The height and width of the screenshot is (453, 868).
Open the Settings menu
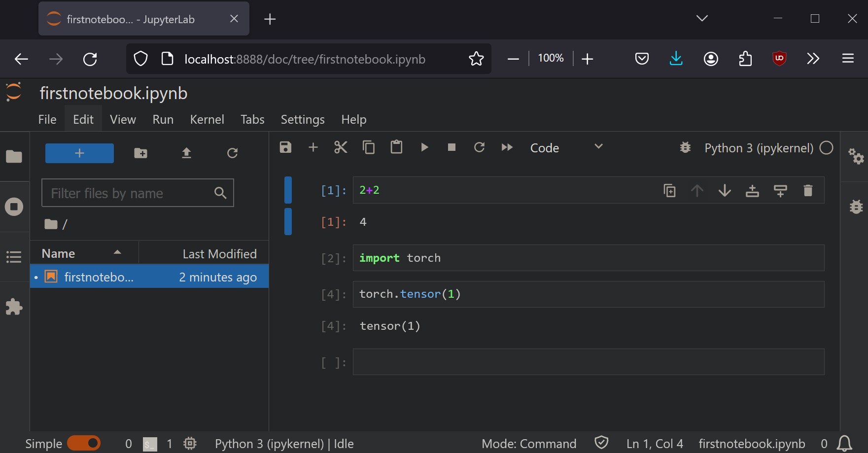[303, 119]
